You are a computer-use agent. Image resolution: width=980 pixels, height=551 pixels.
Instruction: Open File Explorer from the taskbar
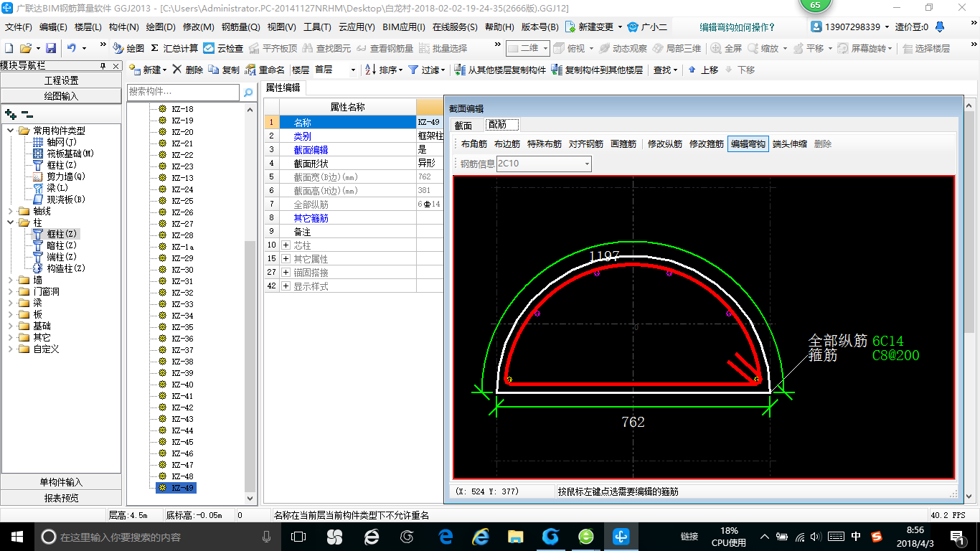(515, 536)
